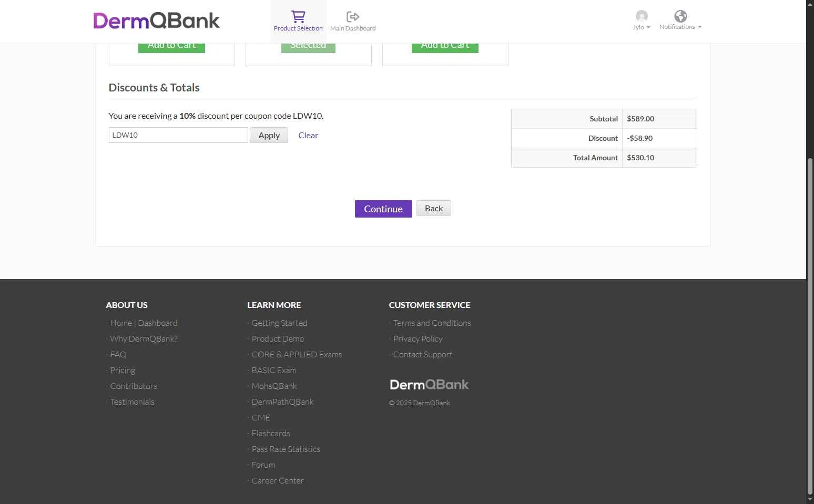814x504 pixels.
Task: Apply the coupon code
Action: [269, 135]
